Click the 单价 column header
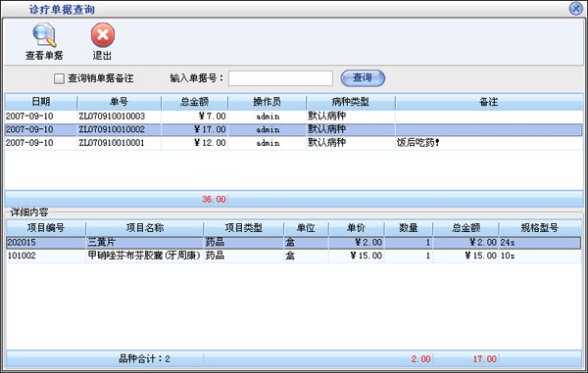This screenshot has height=373, width=588. pyautogui.click(x=357, y=228)
